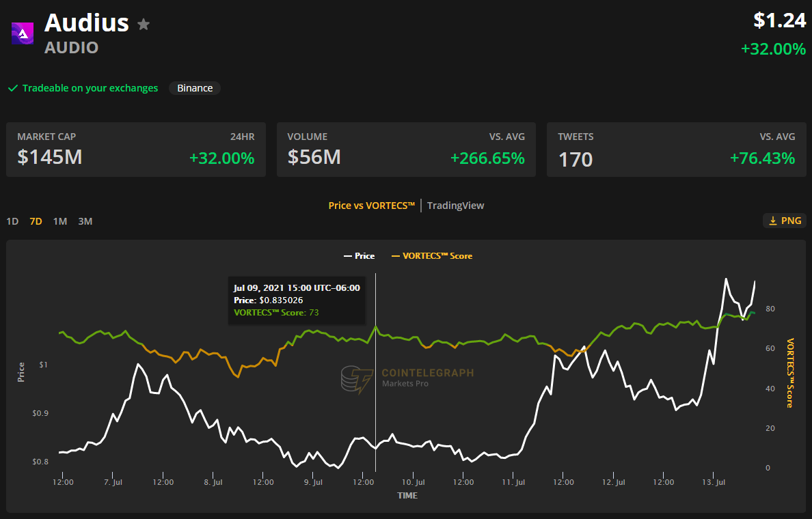Click the Tweets stat card
The width and height of the screenshot is (812, 519).
(x=676, y=150)
